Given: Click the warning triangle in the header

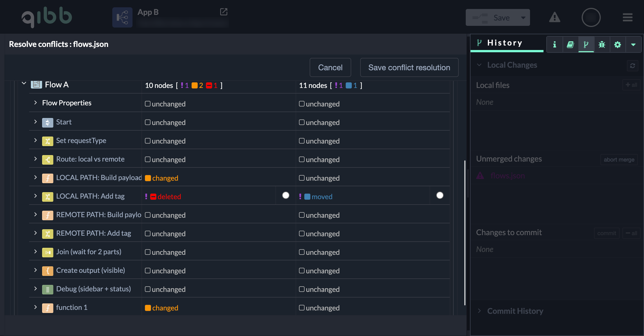Looking at the screenshot, I should (x=554, y=17).
